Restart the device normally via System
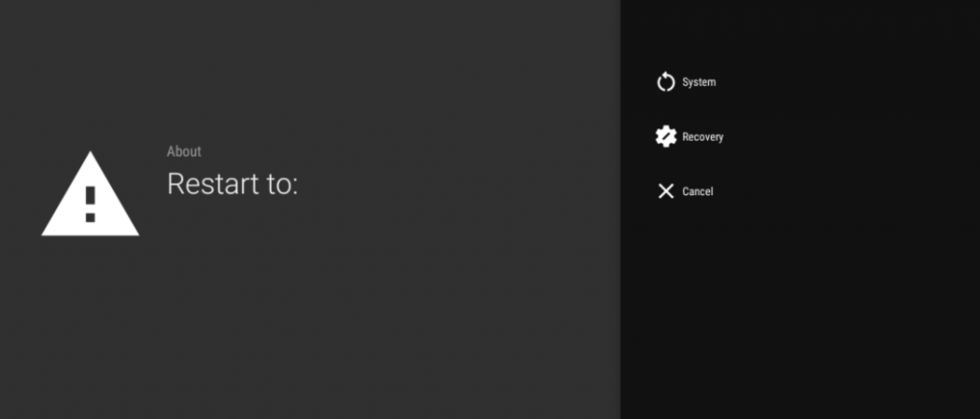The image size is (980, 419). (686, 82)
